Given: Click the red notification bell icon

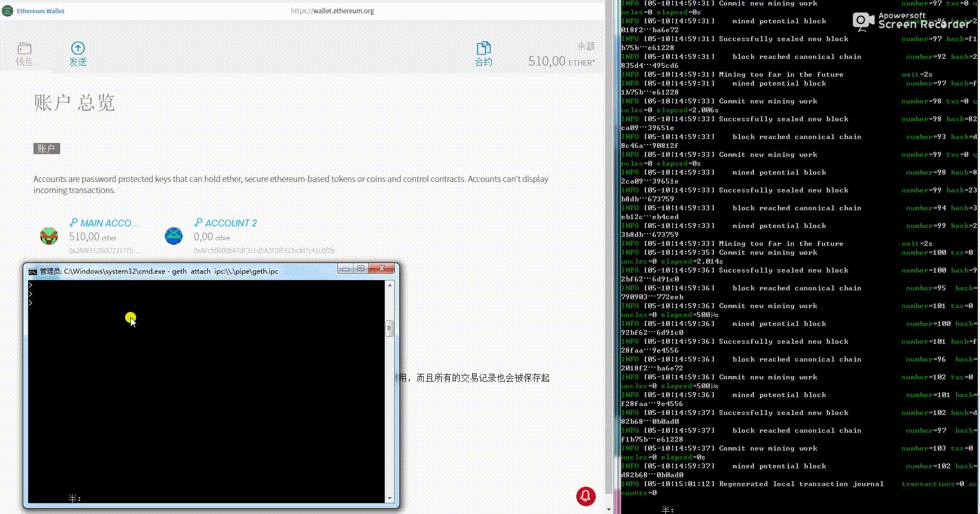Looking at the screenshot, I should coord(586,496).
